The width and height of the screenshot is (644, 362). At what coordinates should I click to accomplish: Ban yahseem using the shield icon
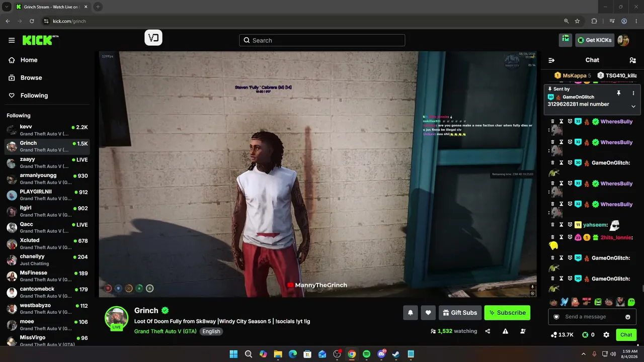[570, 225]
